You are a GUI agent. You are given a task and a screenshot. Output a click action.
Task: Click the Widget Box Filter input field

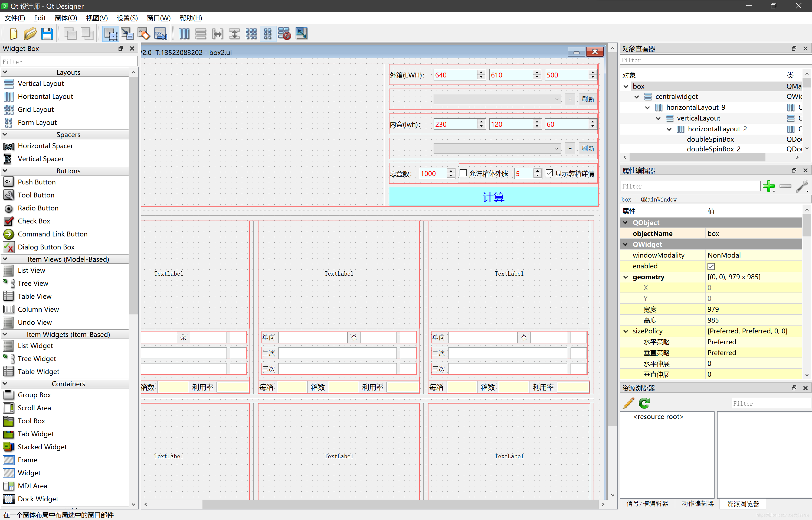(69, 62)
